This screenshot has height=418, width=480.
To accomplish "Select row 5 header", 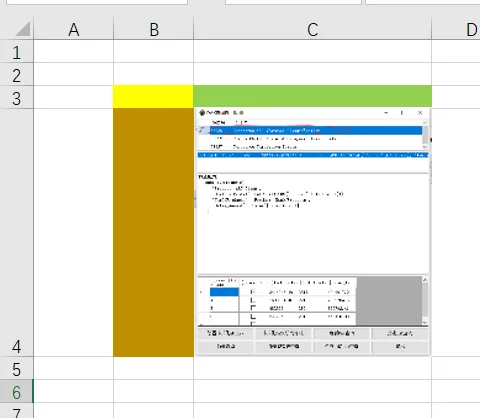I will [17, 368].
